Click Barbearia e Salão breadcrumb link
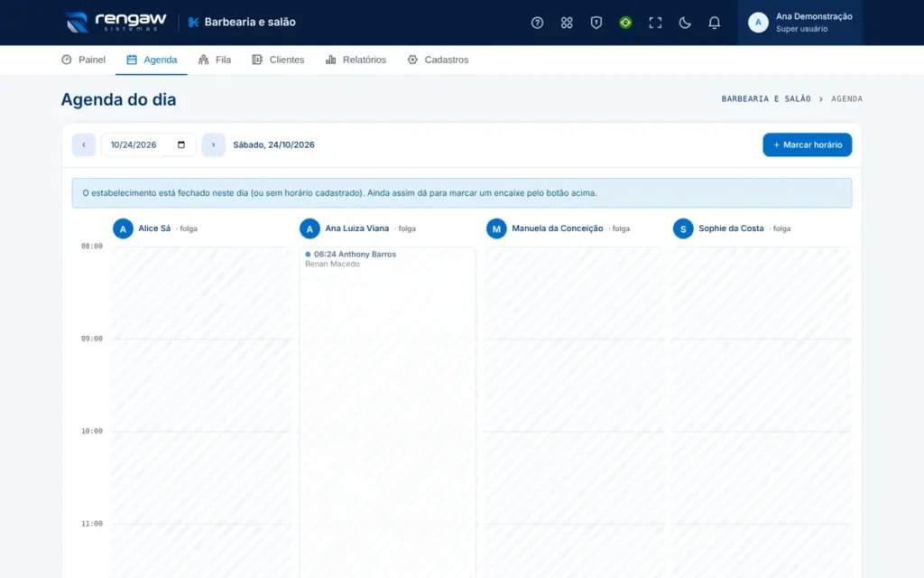This screenshot has height=578, width=924. [x=766, y=99]
